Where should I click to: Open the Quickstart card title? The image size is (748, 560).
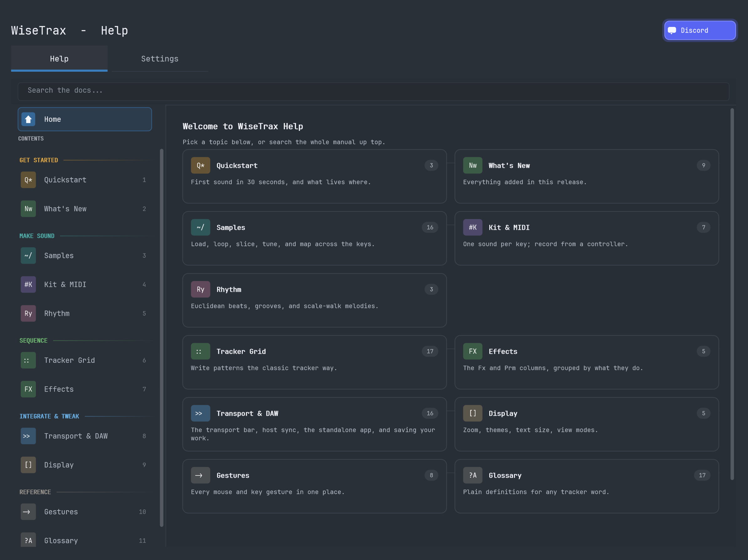237,166
